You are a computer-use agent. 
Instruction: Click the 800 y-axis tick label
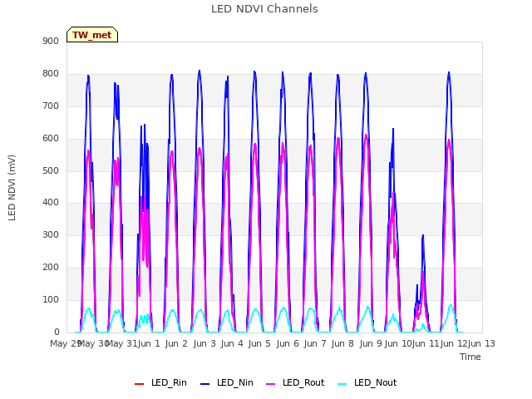click(51, 74)
